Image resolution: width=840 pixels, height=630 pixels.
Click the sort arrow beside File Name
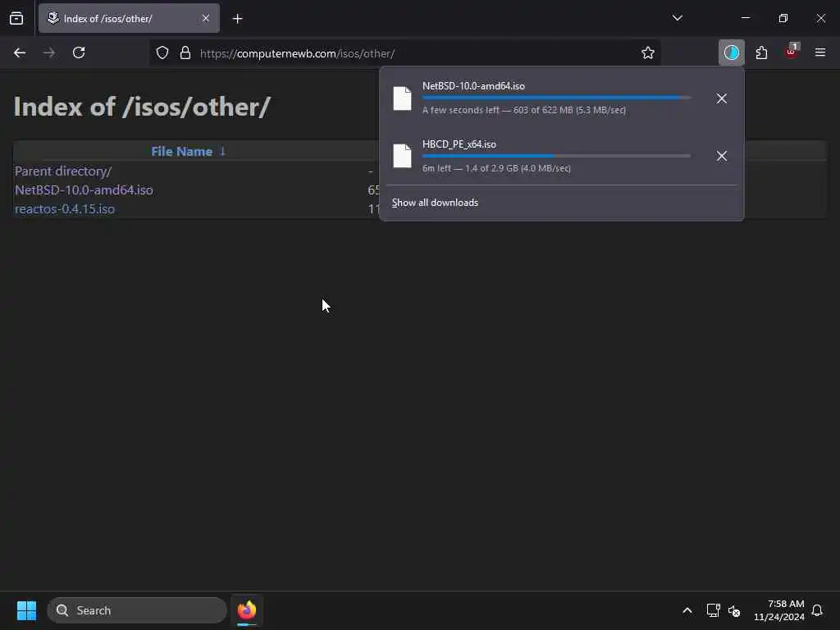(x=223, y=151)
